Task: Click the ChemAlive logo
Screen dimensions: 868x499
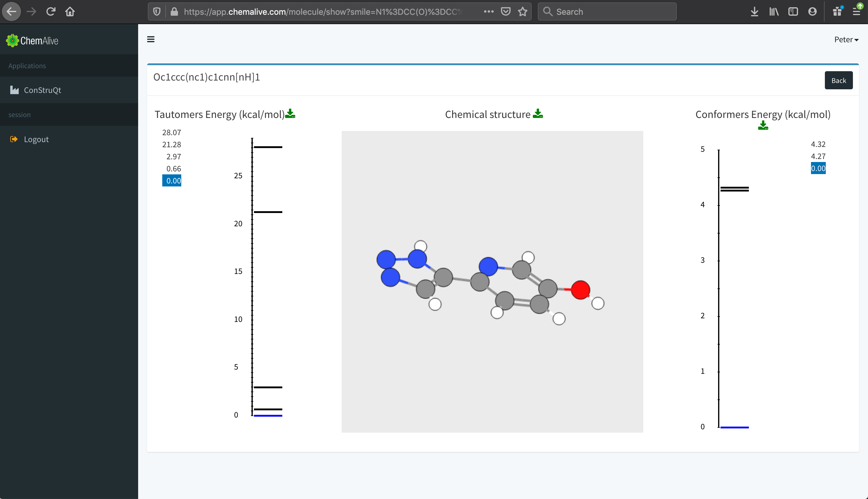Action: tap(32, 40)
